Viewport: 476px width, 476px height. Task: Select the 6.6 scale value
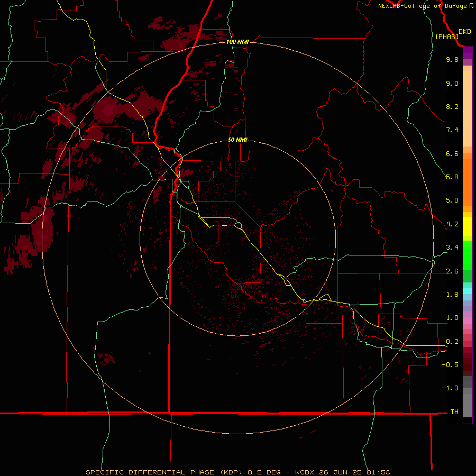[x=452, y=153]
